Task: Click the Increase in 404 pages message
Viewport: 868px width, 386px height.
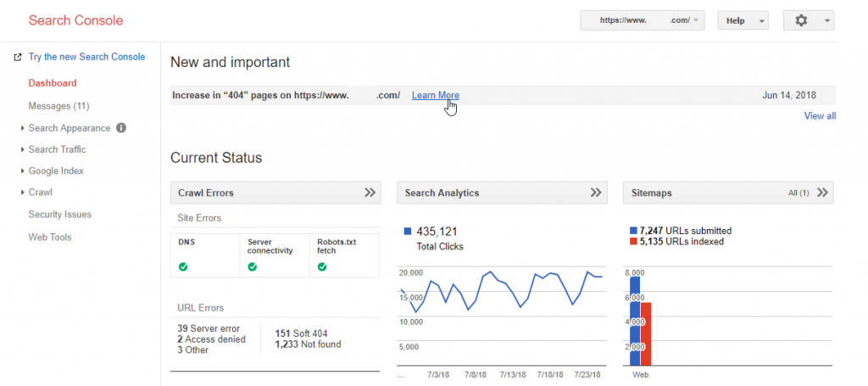Action: [x=287, y=95]
